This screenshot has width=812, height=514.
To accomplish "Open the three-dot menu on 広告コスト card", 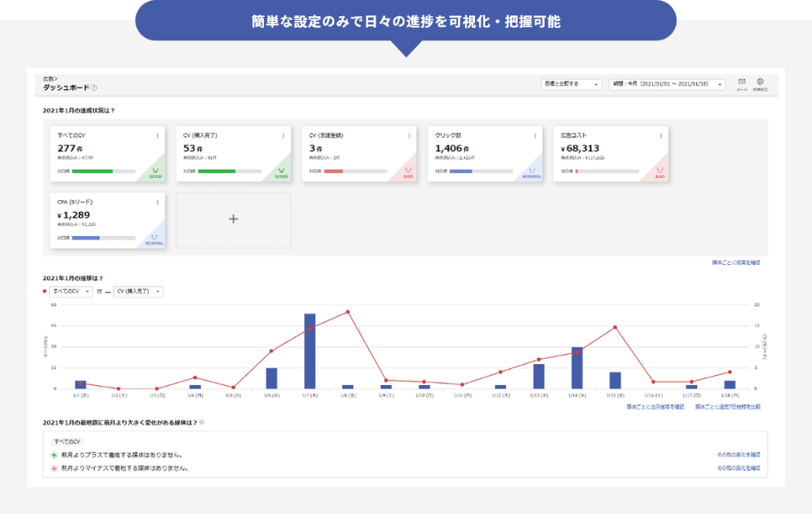I will click(x=661, y=136).
